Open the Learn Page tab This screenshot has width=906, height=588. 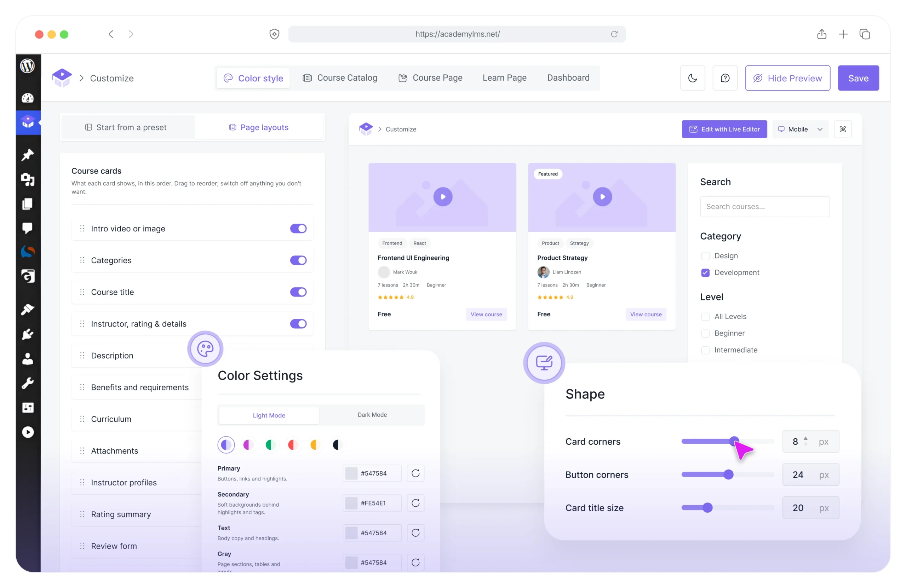[x=504, y=78]
